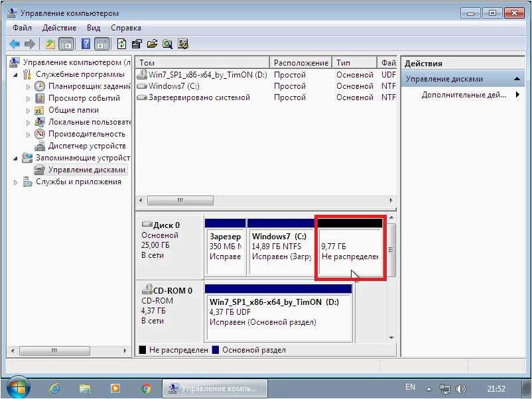
Task: Click disk view vertical scrollbar thumb
Action: pos(391,250)
